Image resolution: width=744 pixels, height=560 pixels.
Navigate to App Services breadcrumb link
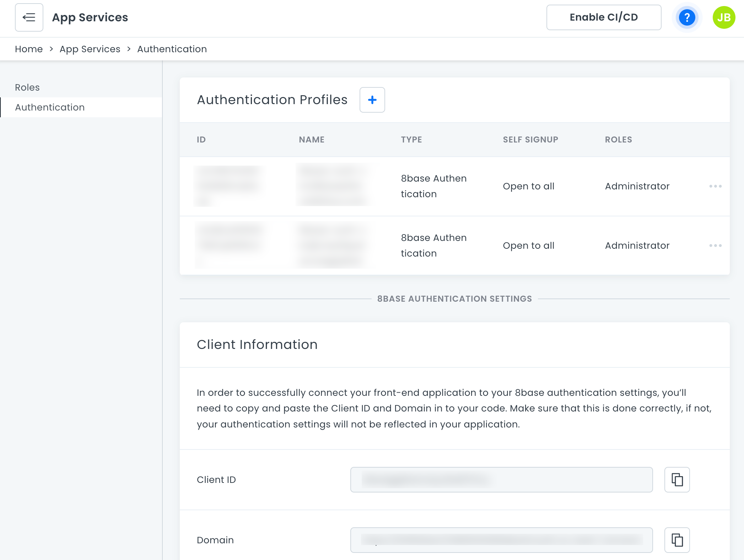[90, 49]
